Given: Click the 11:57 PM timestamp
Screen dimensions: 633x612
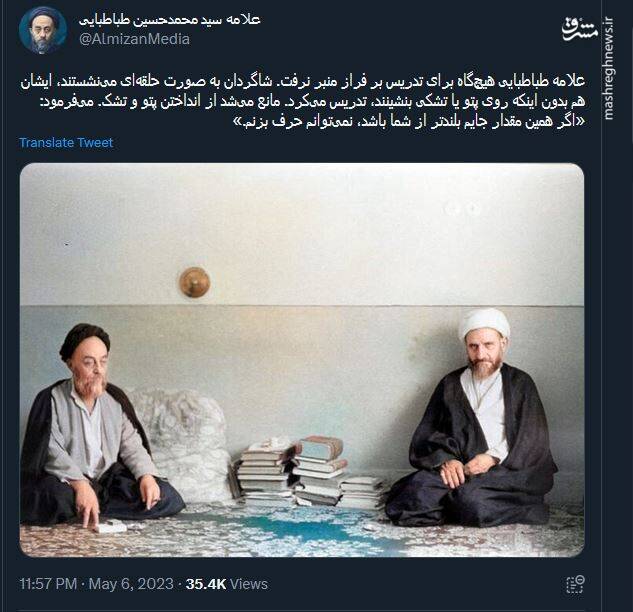Looking at the screenshot, I should point(48,584).
